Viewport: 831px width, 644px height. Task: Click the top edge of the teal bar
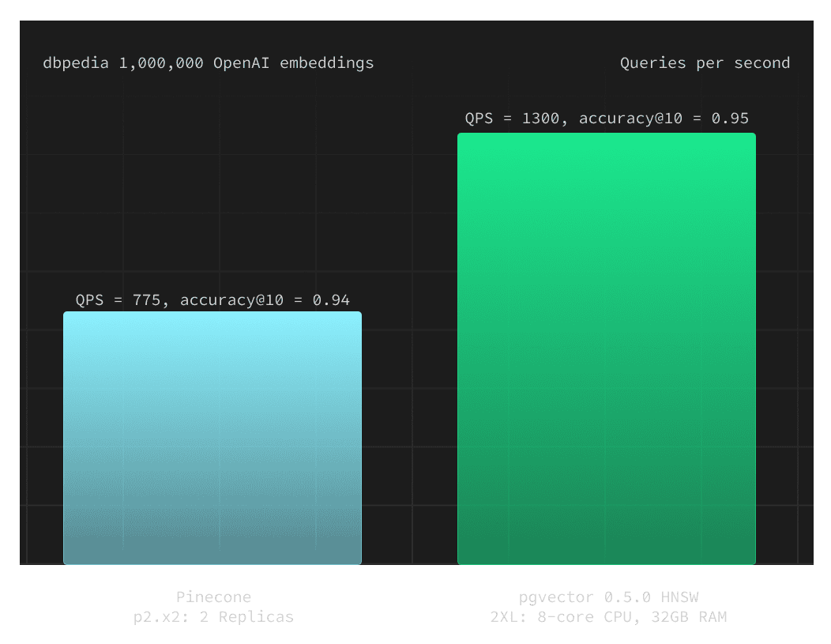[x=212, y=312]
